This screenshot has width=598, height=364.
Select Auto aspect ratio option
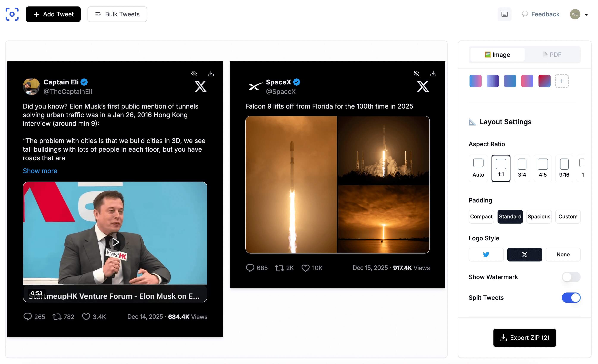tap(478, 168)
